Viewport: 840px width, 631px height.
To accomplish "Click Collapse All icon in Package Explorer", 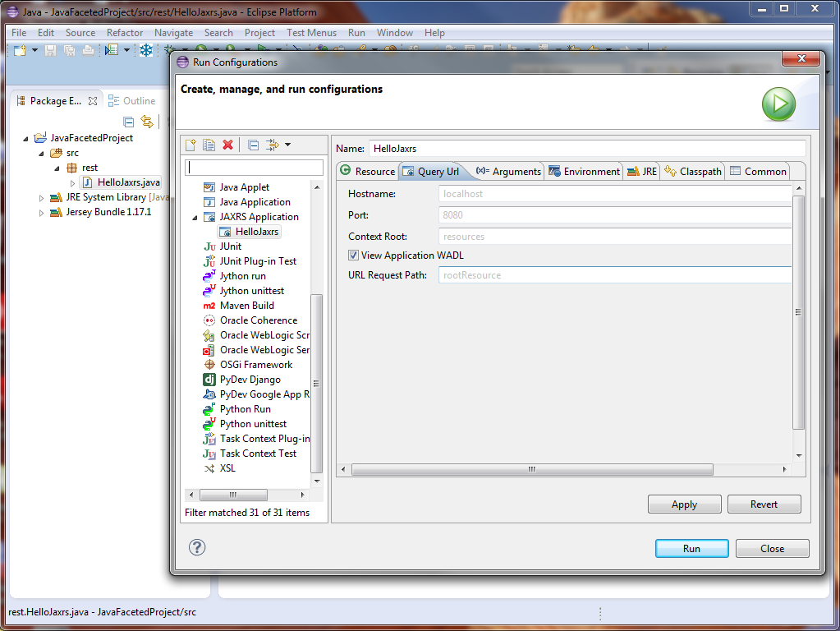I will [x=129, y=122].
